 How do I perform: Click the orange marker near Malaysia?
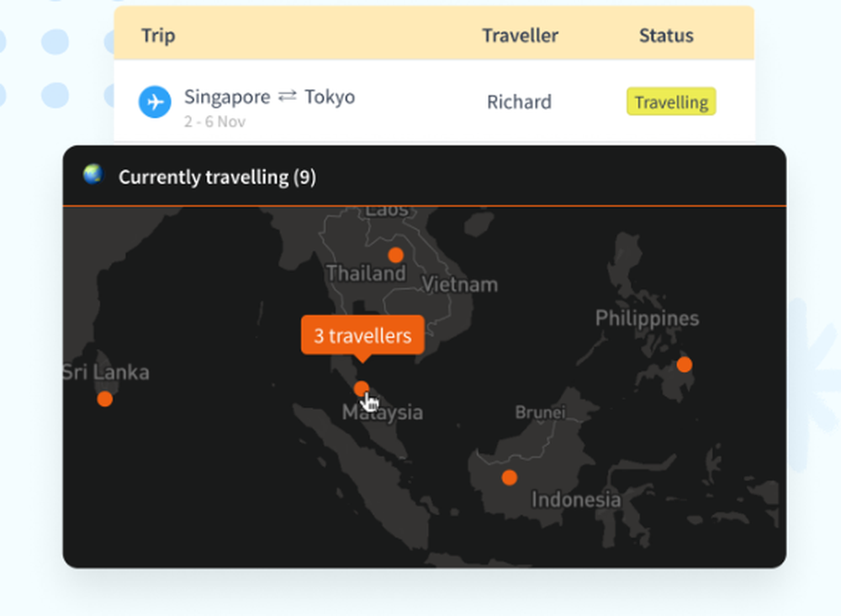pos(362,388)
